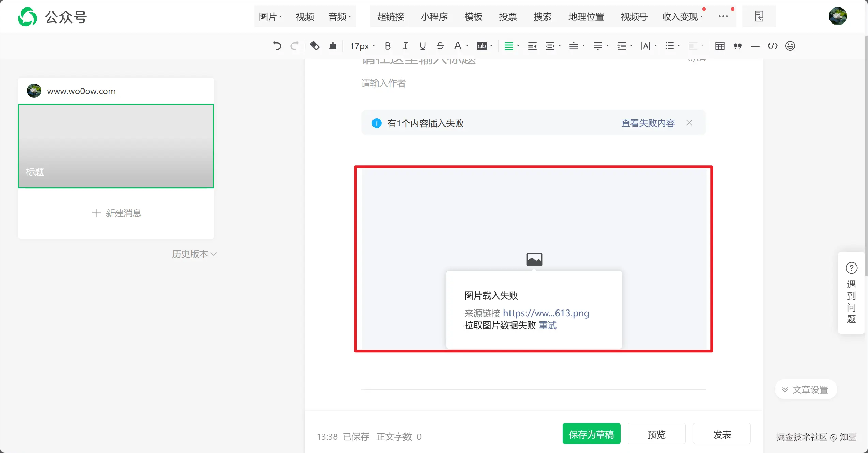Click the undo arrow icon

(277, 46)
